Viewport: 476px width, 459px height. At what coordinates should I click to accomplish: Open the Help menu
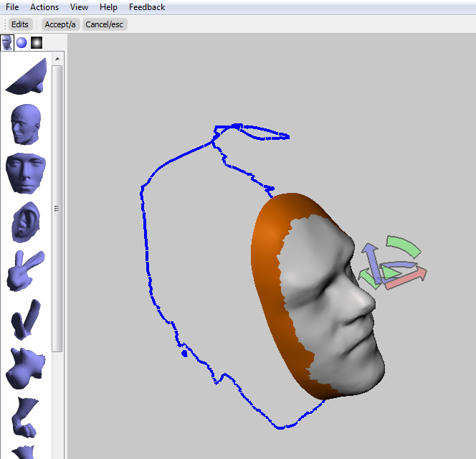[108, 7]
